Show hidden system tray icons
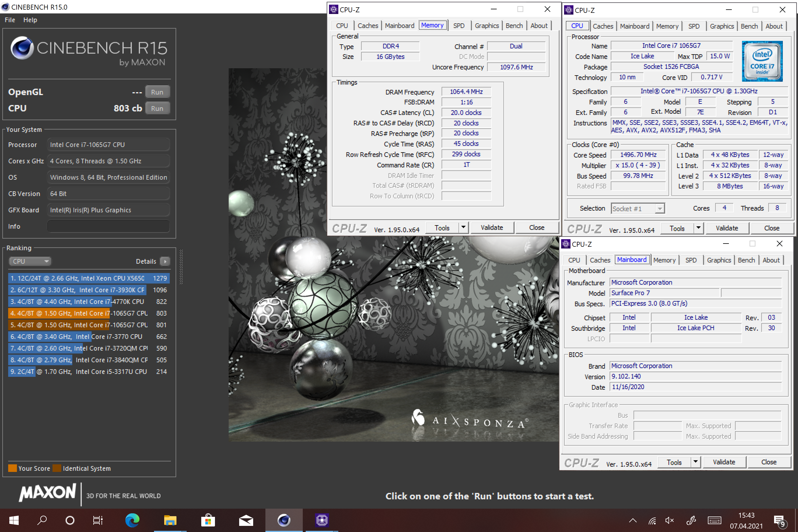The width and height of the screenshot is (798, 532). pos(633,520)
